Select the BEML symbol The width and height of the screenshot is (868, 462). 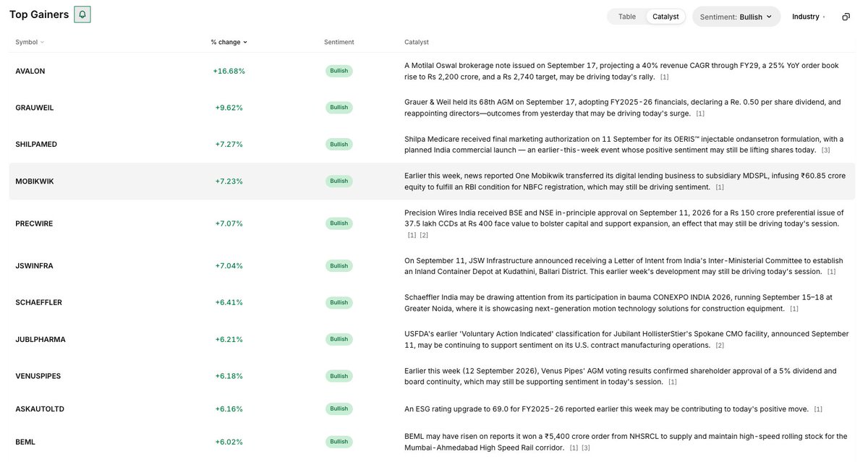pyautogui.click(x=25, y=442)
